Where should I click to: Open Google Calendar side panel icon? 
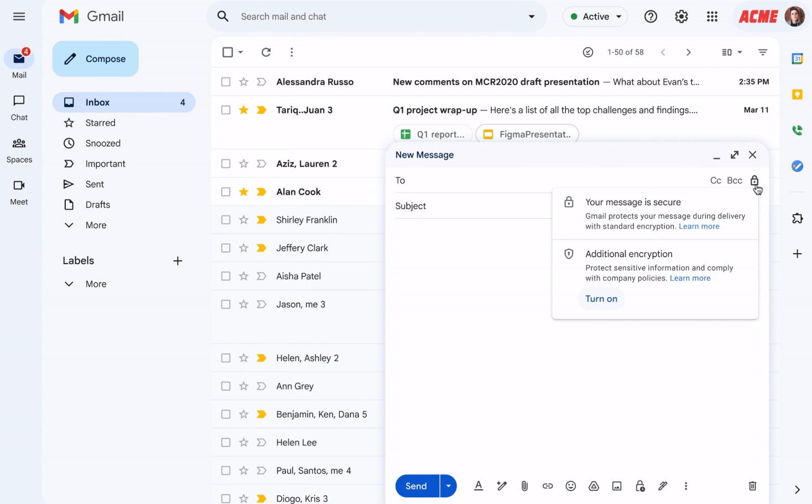point(797,59)
